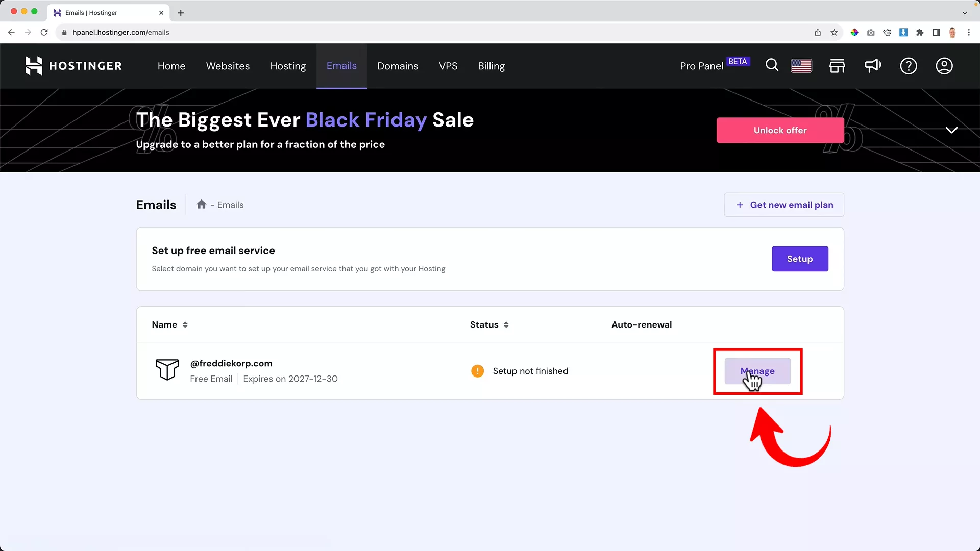The height and width of the screenshot is (551, 980).
Task: Open the user profile account icon
Action: [x=944, y=66]
